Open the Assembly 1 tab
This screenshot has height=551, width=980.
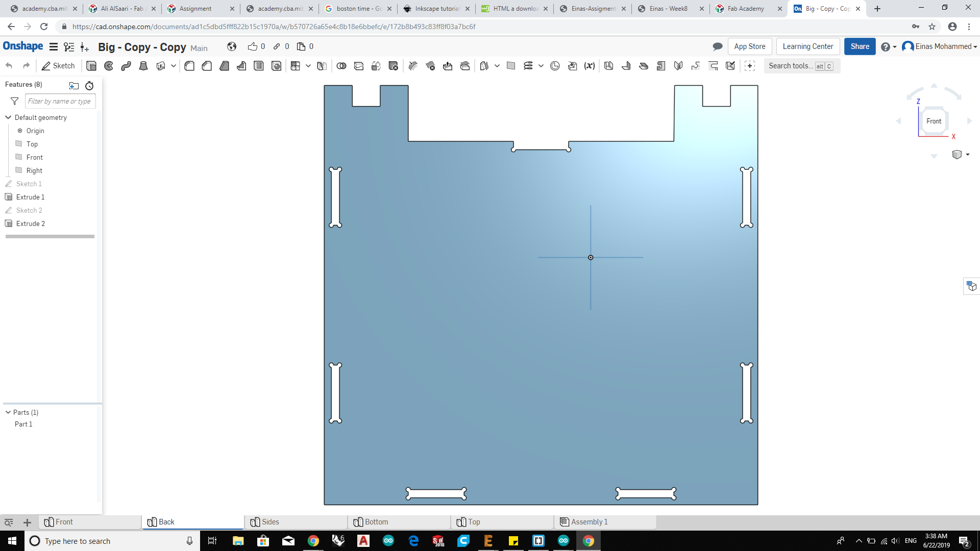(589, 522)
